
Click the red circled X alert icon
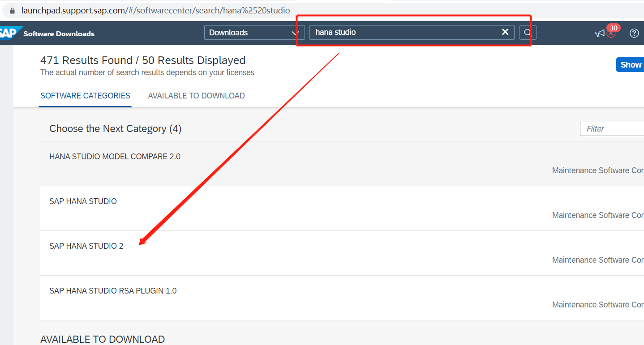pyautogui.click(x=611, y=34)
